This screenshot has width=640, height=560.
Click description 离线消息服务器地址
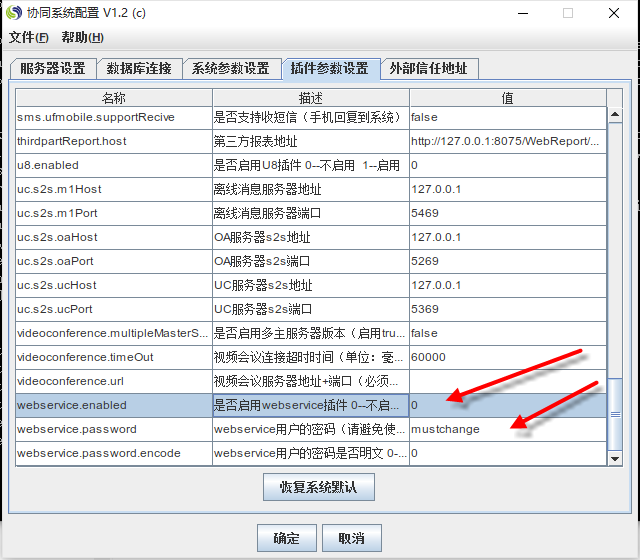click(x=311, y=189)
